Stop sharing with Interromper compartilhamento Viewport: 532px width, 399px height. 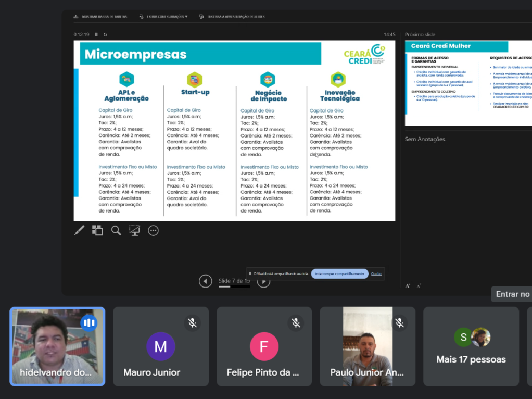point(339,273)
